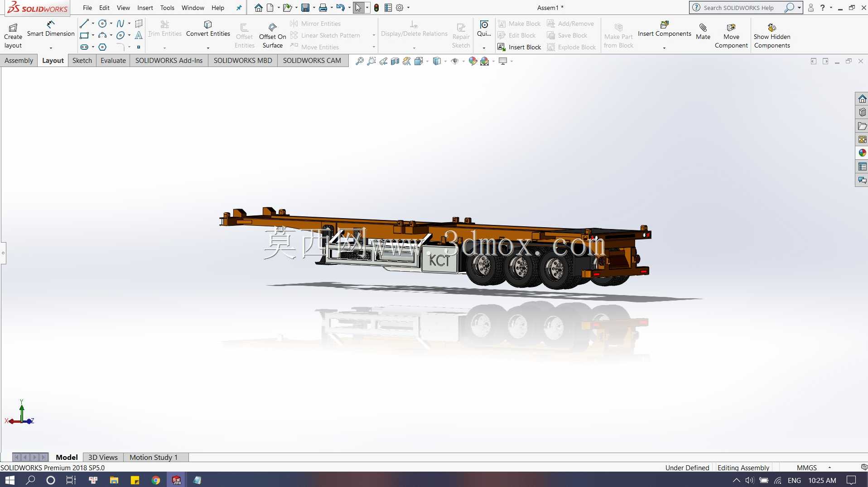Expand the Line tool dropdown arrow
Viewport: 868px width, 487px height.
(93, 24)
